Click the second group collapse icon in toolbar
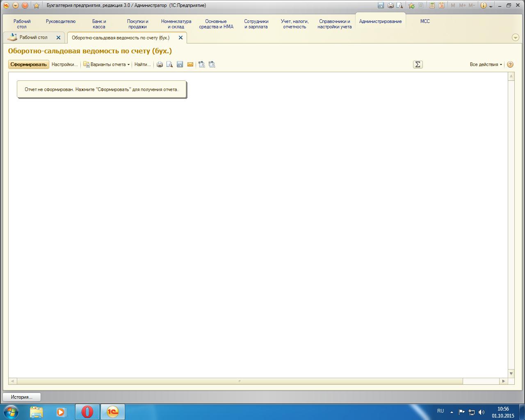The height and width of the screenshot is (420, 525). tap(212, 64)
